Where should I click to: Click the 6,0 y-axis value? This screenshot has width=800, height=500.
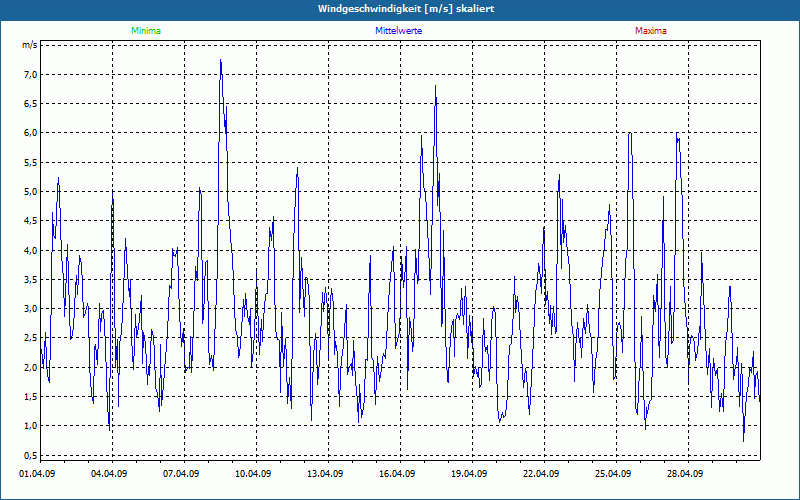[x=31, y=133]
